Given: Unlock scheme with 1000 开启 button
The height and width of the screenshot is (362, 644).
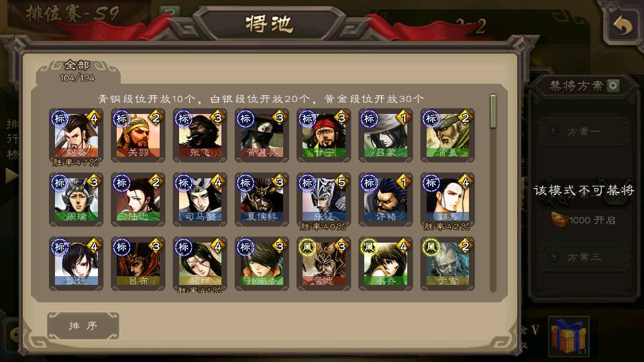Looking at the screenshot, I should pos(583,220).
